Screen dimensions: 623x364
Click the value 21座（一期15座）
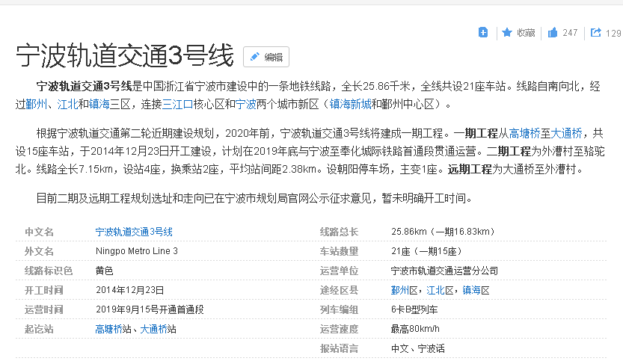(426, 251)
